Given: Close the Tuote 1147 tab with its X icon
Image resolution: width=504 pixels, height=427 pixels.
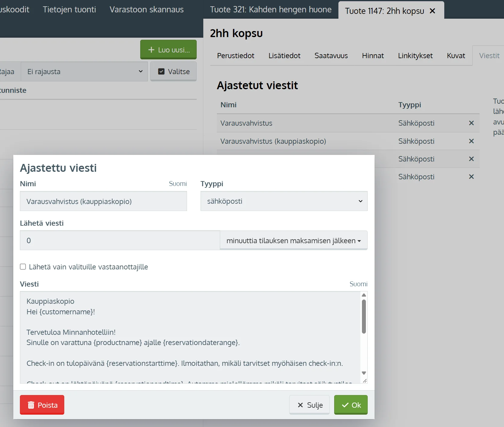Looking at the screenshot, I should (432, 11).
